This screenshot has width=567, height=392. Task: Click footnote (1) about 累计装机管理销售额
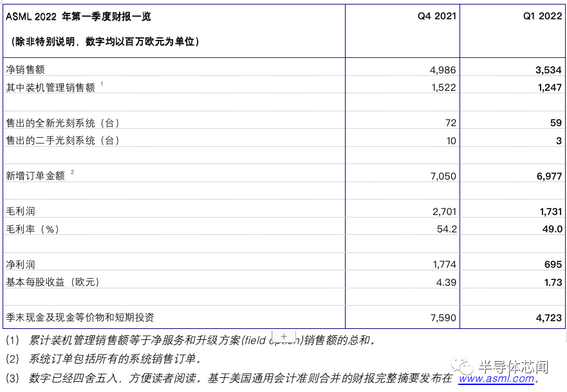[x=191, y=341]
